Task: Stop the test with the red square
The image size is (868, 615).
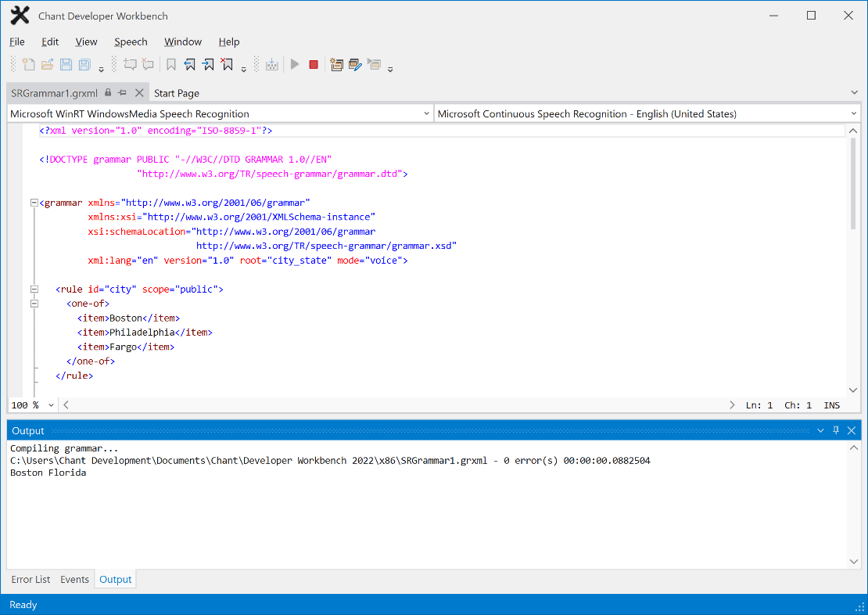Action: (314, 64)
